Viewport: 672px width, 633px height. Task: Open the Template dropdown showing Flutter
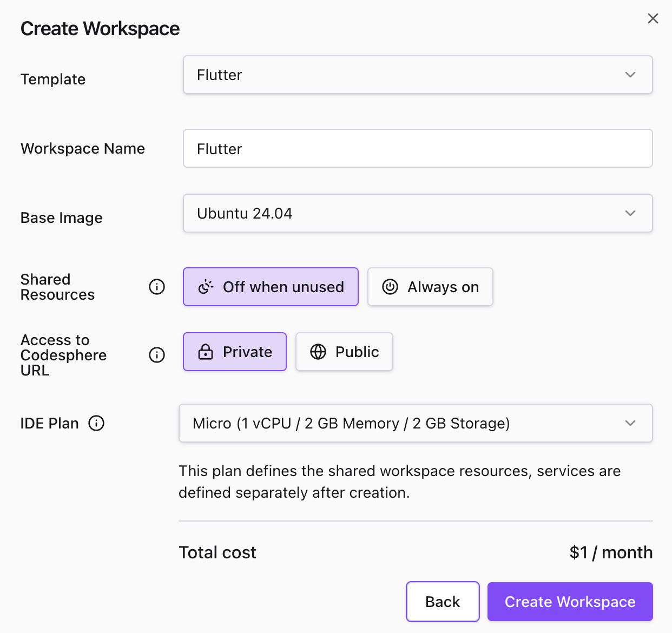tap(418, 75)
